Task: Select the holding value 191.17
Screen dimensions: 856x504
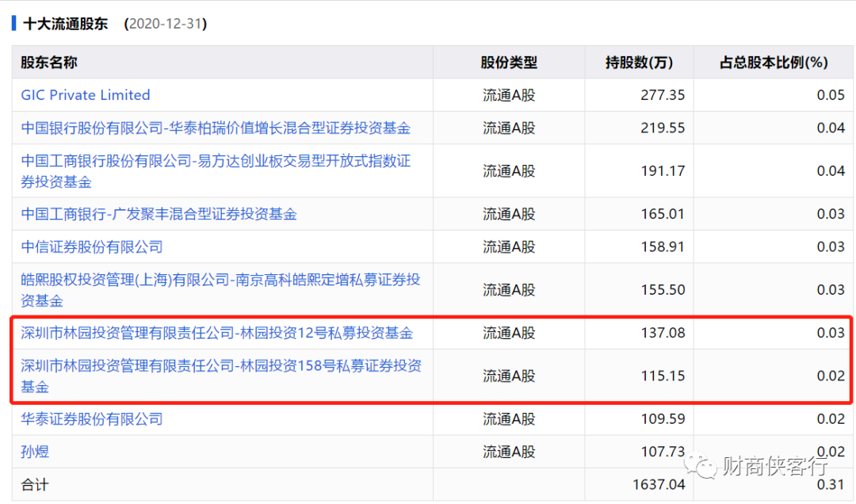Action: (663, 171)
